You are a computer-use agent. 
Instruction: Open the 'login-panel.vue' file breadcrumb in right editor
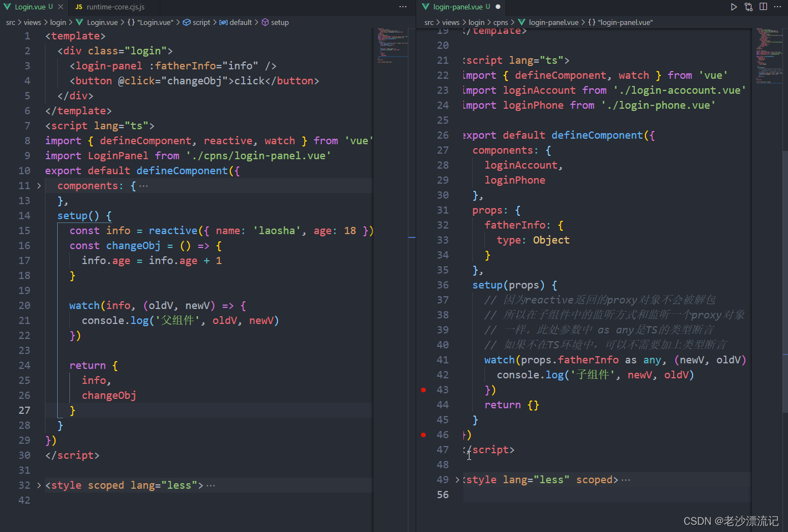[553, 22]
